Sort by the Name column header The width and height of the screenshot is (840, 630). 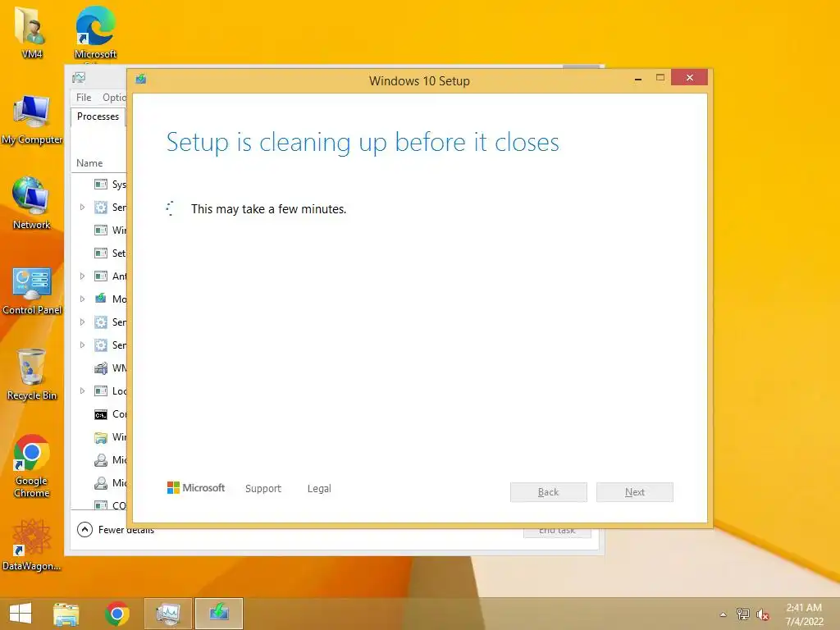(89, 163)
